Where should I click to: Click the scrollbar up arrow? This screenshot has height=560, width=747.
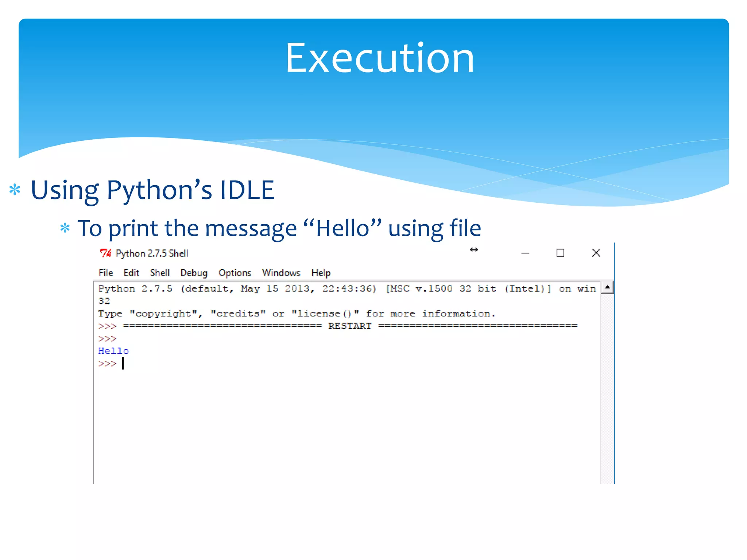pos(607,288)
